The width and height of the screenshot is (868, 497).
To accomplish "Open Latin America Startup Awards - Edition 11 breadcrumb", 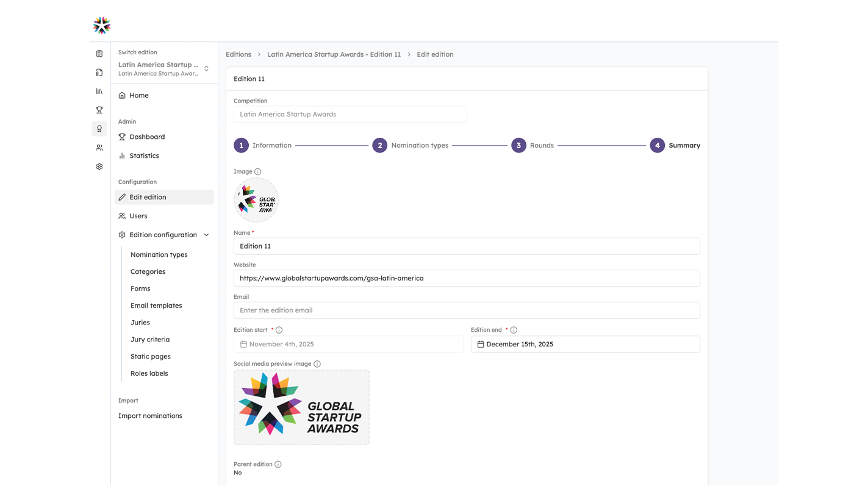I will click(x=334, y=54).
